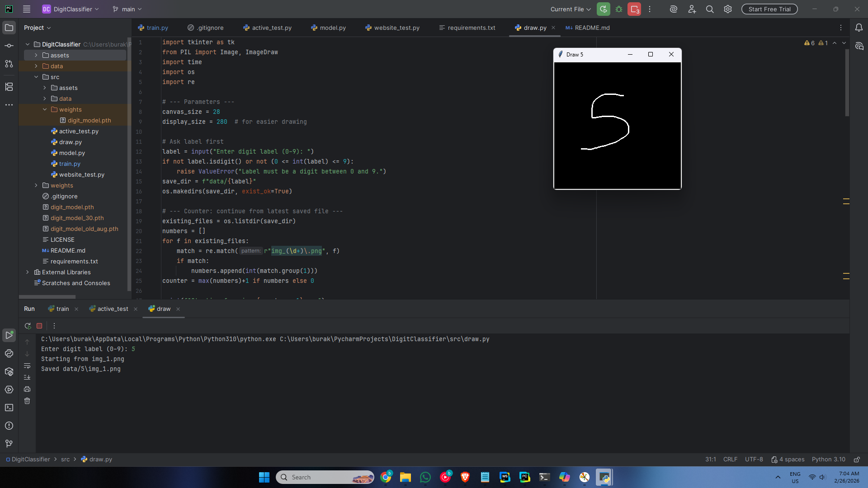Click the editor vertical scrollbar thumb
Viewport: 868px width, 488px height.
[847, 82]
